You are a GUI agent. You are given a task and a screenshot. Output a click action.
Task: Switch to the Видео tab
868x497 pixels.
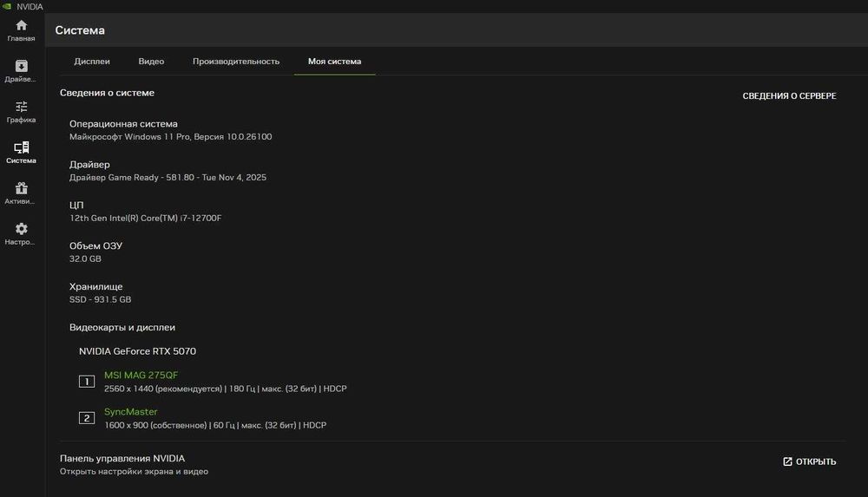(x=151, y=62)
